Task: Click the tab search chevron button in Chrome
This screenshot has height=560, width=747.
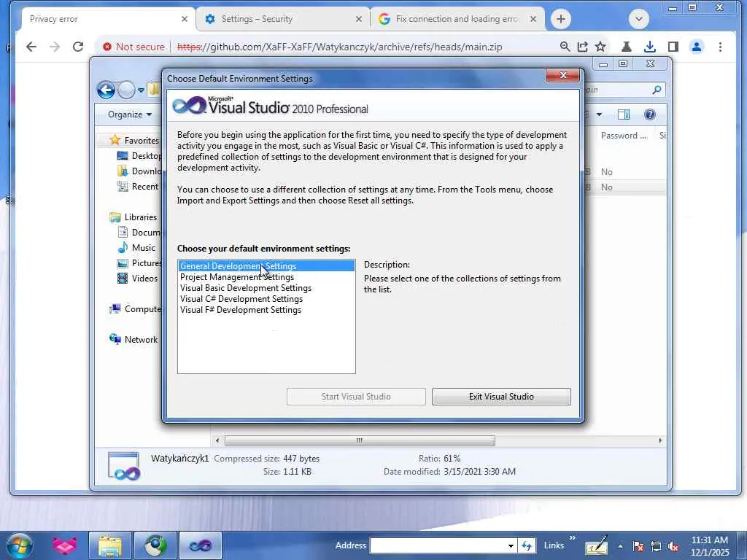Action: (639, 19)
